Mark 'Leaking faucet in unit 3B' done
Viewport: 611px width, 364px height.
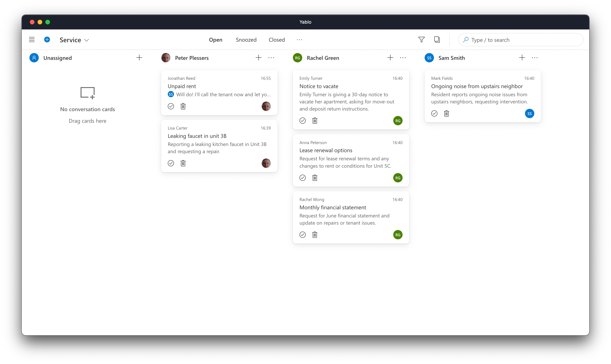[170, 163]
